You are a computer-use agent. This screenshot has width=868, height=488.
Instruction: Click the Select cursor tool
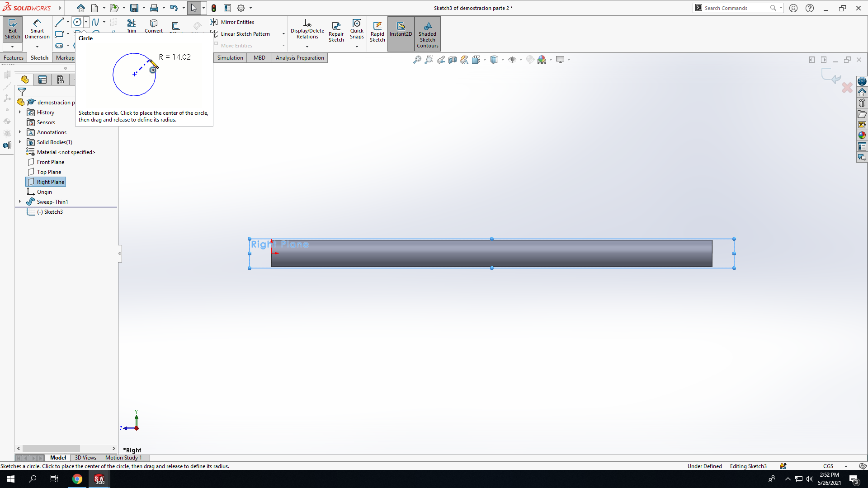(x=193, y=8)
